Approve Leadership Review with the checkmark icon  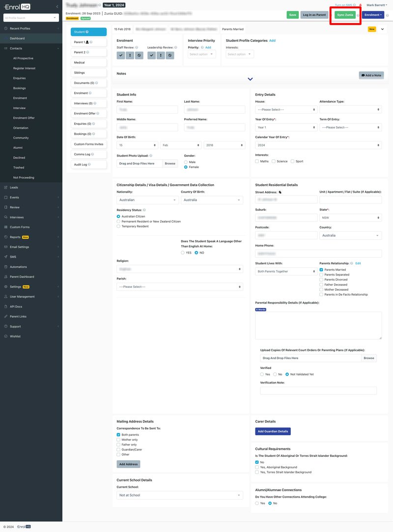point(152,55)
